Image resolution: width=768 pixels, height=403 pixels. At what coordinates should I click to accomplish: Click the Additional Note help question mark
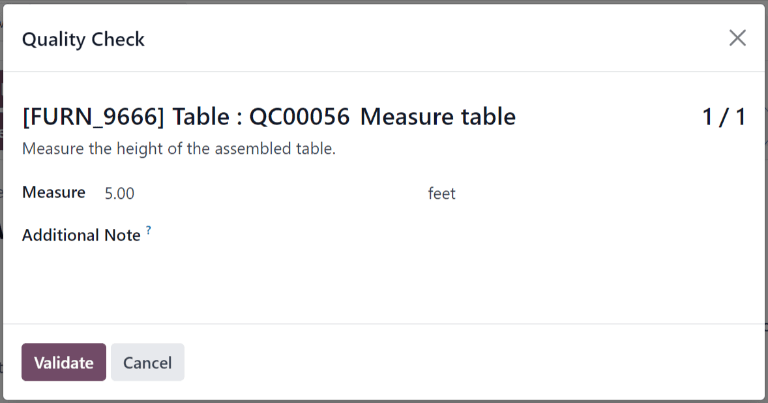pos(149,230)
